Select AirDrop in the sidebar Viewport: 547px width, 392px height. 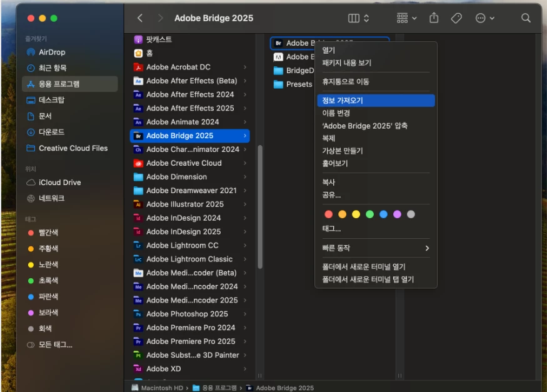70,53
